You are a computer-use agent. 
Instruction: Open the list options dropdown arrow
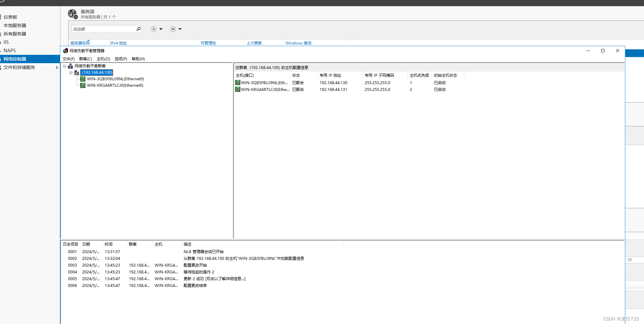pyautogui.click(x=161, y=29)
